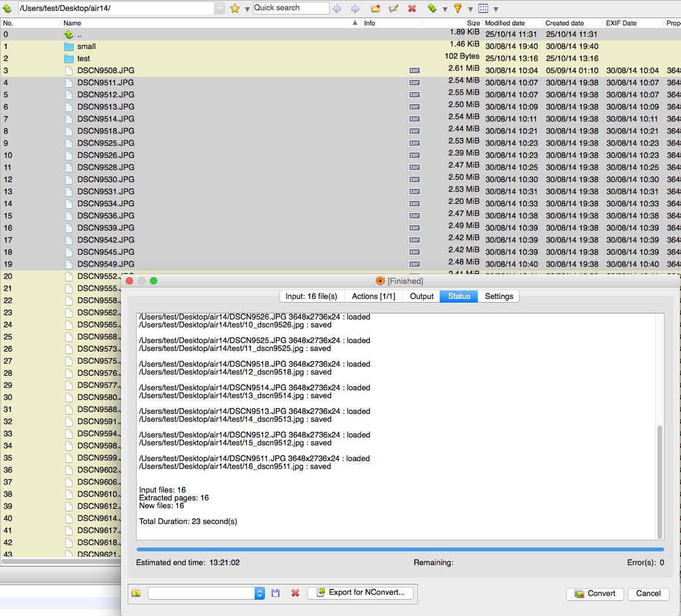Click EXIF badge for DSCN9549.JPG
This screenshot has height=616, width=681.
pos(414,264)
